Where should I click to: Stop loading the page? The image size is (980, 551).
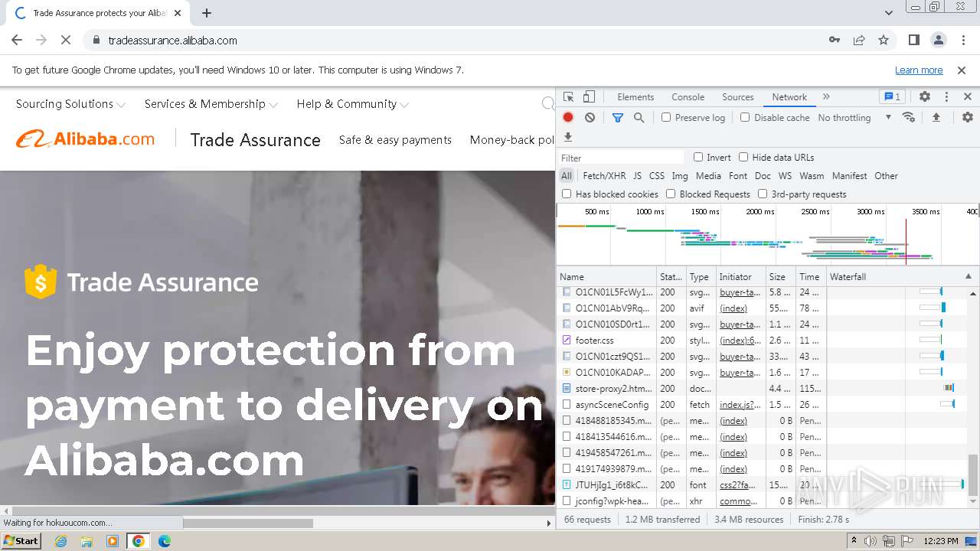66,40
